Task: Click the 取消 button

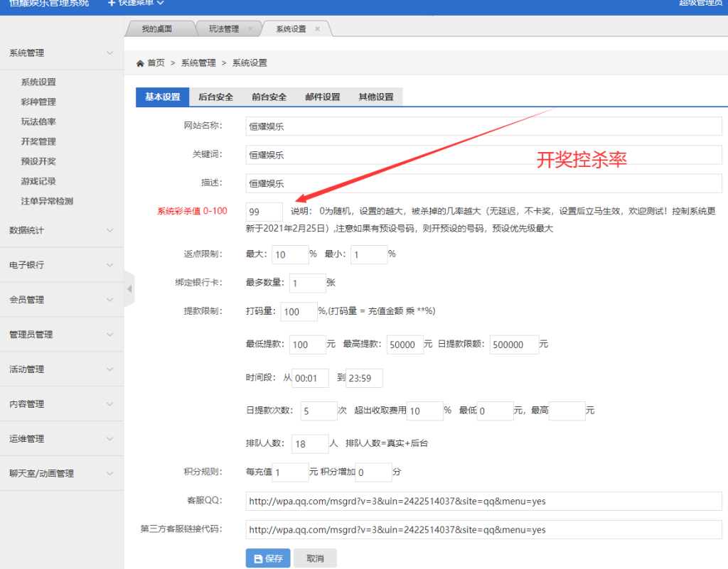Action: (x=315, y=558)
